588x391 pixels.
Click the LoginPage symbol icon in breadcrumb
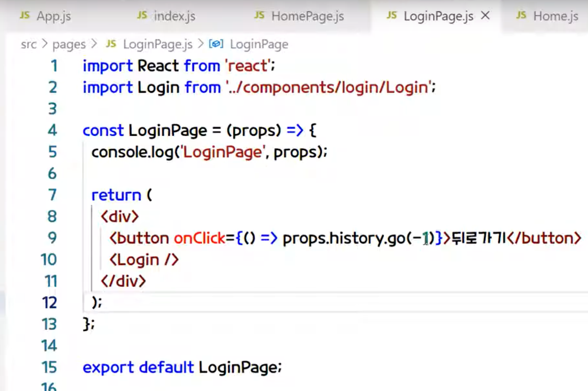216,44
